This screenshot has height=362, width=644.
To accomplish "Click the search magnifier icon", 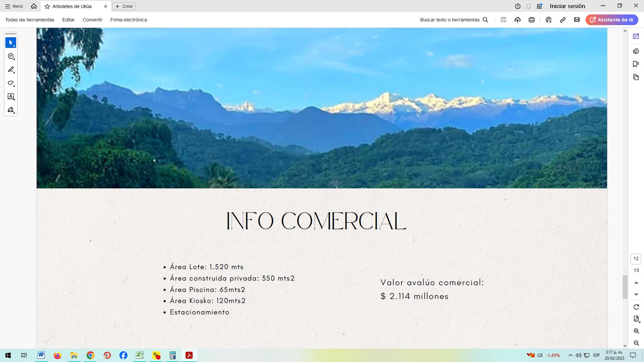I will coord(485,20).
